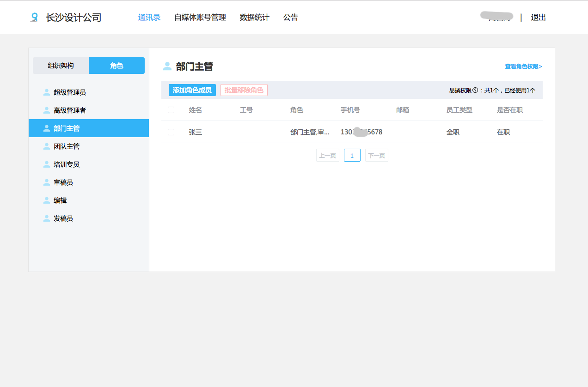
Task: Click page number 1 in pagination
Action: 352,155
